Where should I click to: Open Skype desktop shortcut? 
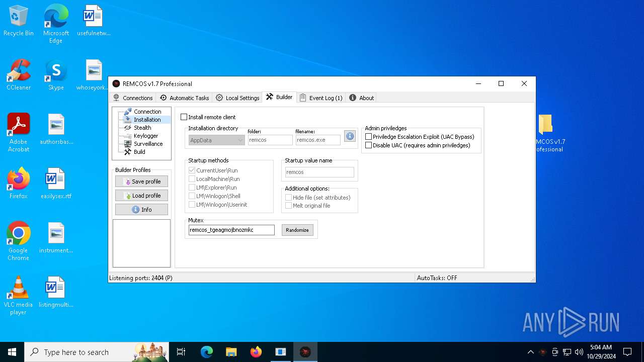[x=56, y=75]
